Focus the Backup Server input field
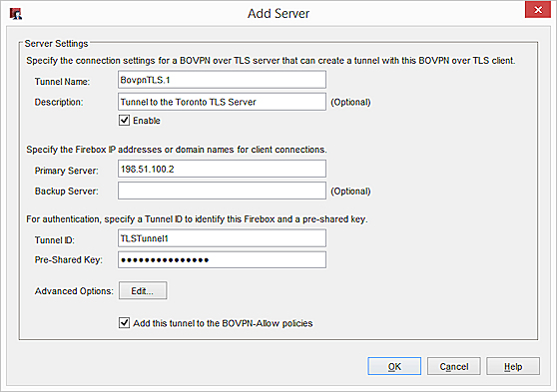The height and width of the screenshot is (392, 557). [x=222, y=192]
